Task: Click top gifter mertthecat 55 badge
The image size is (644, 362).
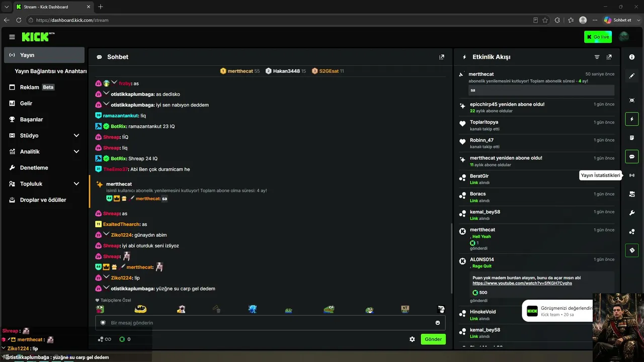Action: [x=240, y=71]
